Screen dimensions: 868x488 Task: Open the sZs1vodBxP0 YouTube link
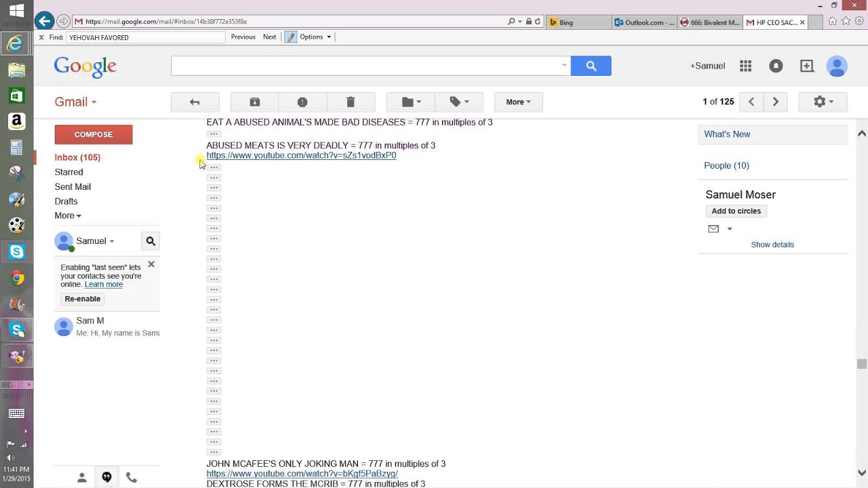(x=301, y=155)
